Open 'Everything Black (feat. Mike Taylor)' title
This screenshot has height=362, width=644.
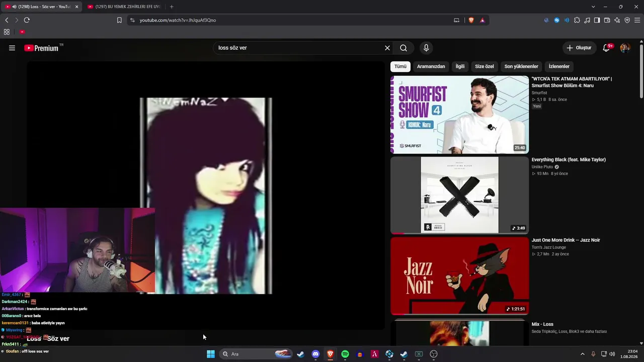(x=569, y=160)
